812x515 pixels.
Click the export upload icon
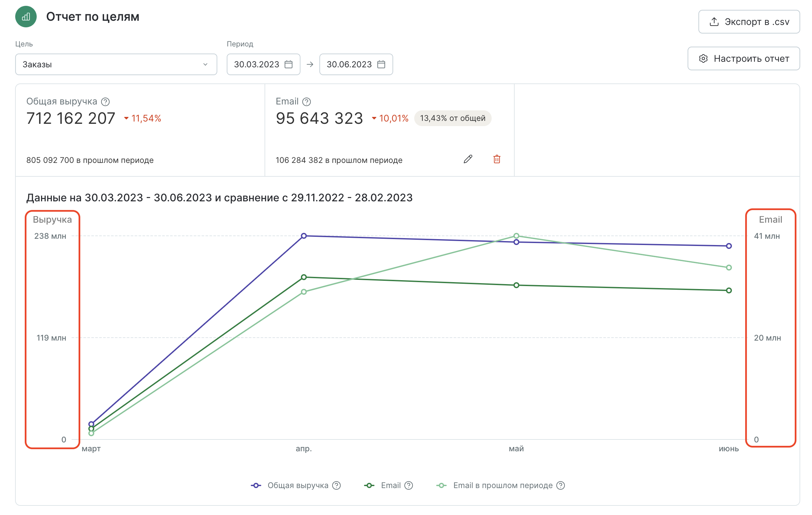point(714,22)
